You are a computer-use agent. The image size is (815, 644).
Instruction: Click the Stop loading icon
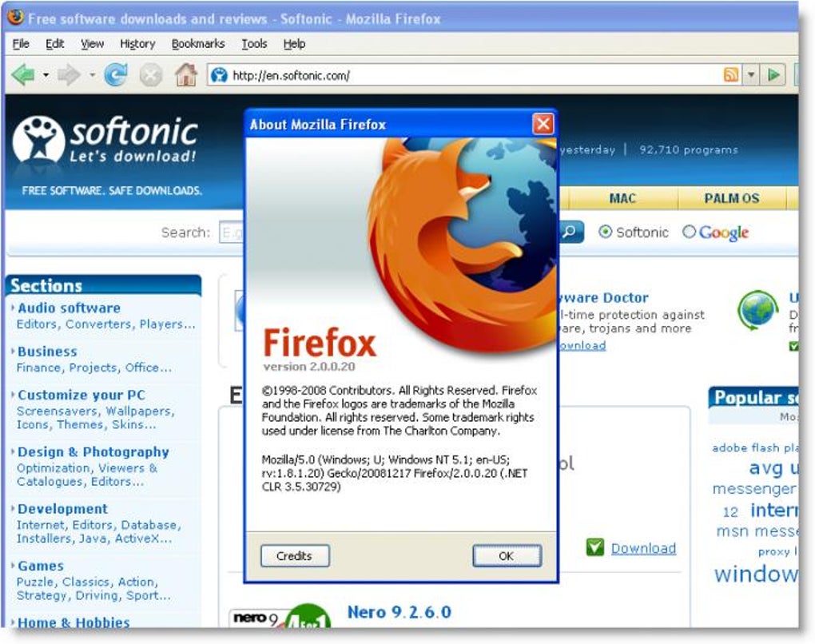151,76
